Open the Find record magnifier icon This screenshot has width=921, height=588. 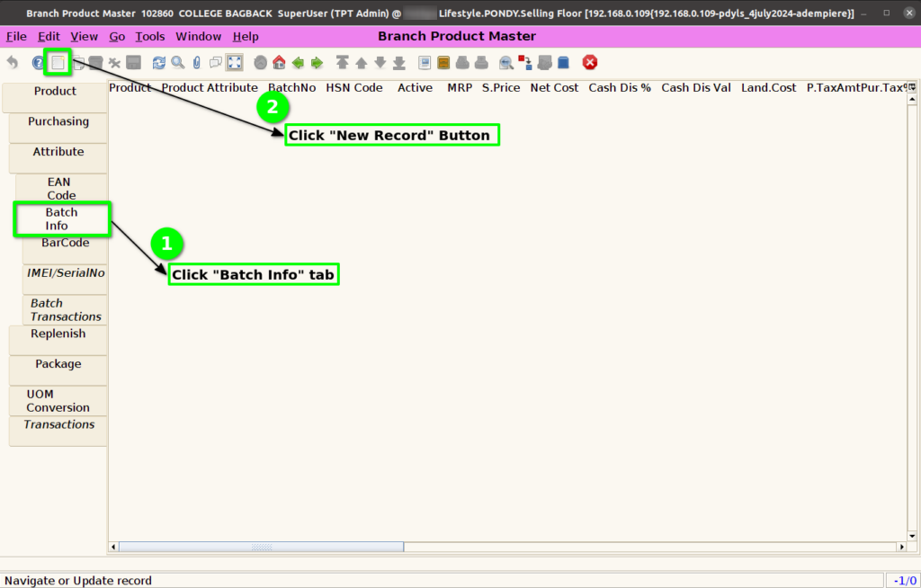(177, 62)
